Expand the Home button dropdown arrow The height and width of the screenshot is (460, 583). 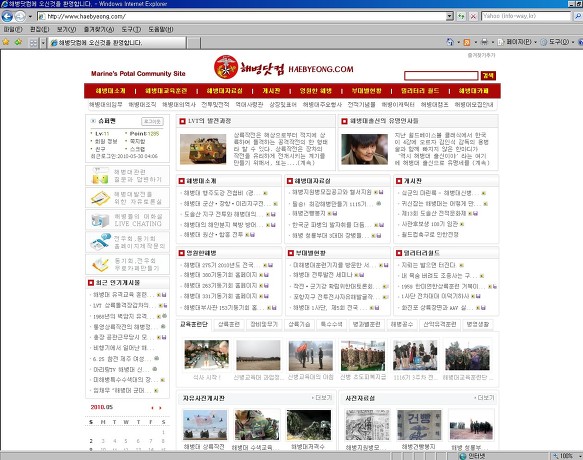[458, 42]
